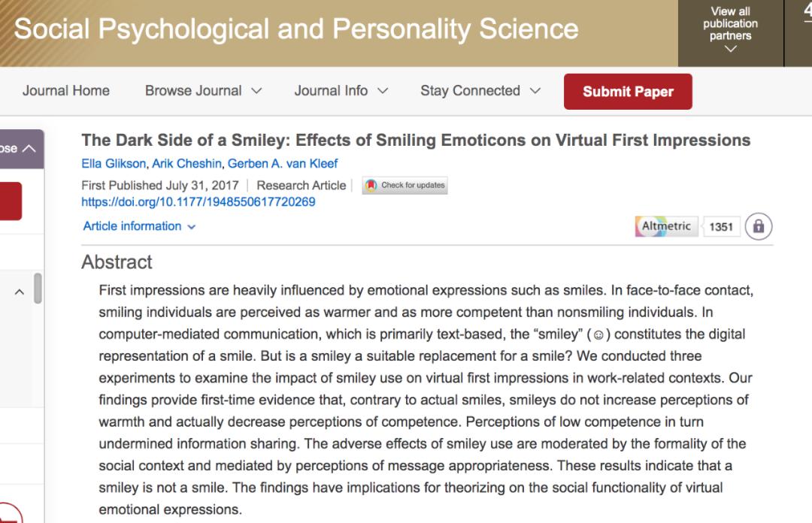Click the Altmetric score 1351
This screenshot has width=812, height=523.
[721, 227]
